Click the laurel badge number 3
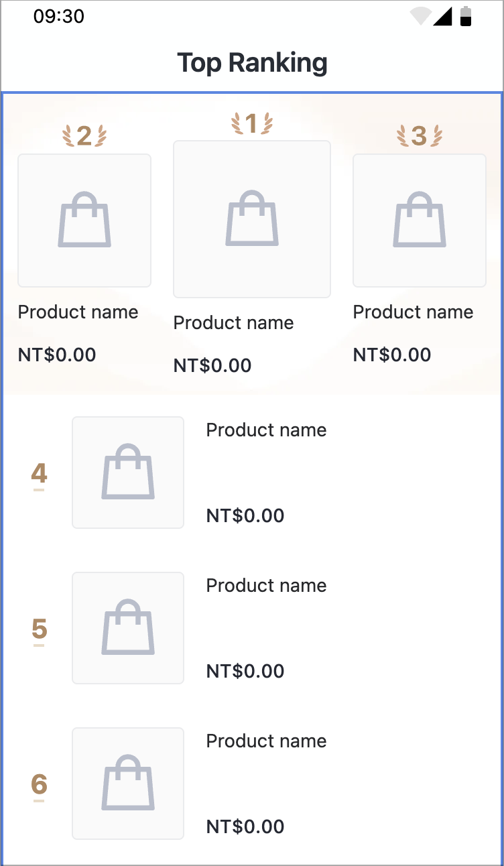 (420, 136)
